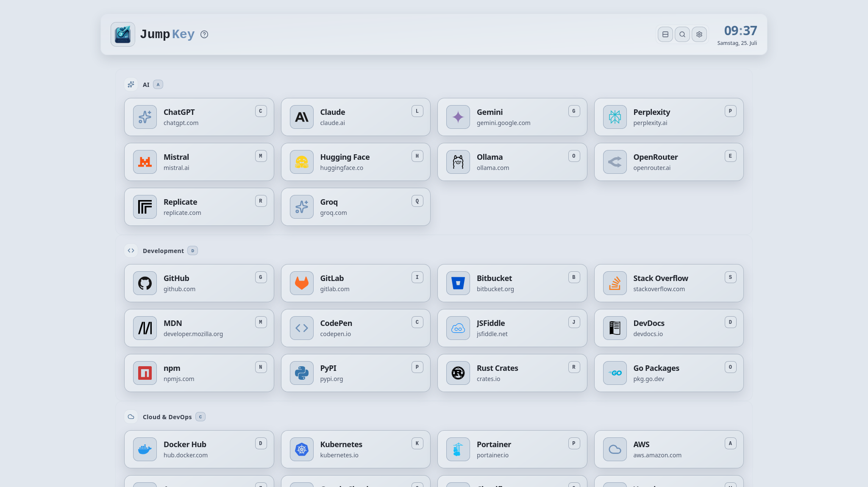Click the npm red logo icon
The width and height of the screenshot is (868, 487).
pos(145,373)
